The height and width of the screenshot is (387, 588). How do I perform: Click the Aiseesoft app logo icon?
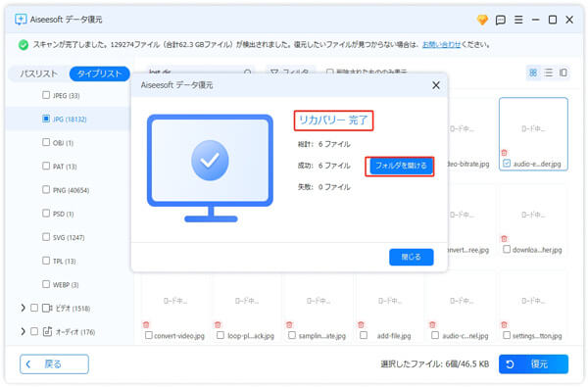[x=21, y=20]
